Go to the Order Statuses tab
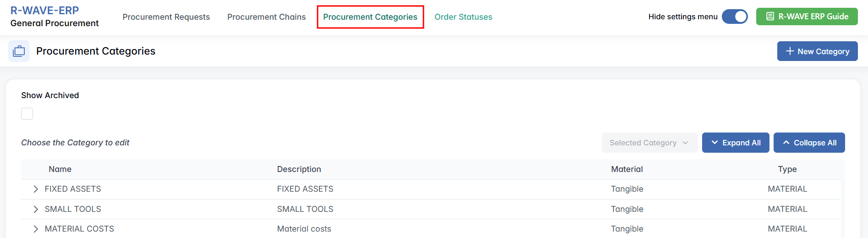Image resolution: width=868 pixels, height=238 pixels. 463,17
